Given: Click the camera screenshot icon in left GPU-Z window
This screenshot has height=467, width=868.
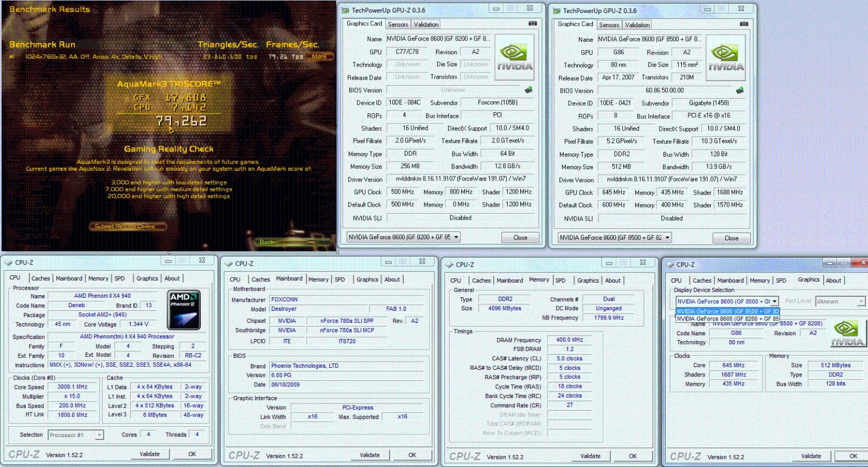Looking at the screenshot, I should coord(533,23).
